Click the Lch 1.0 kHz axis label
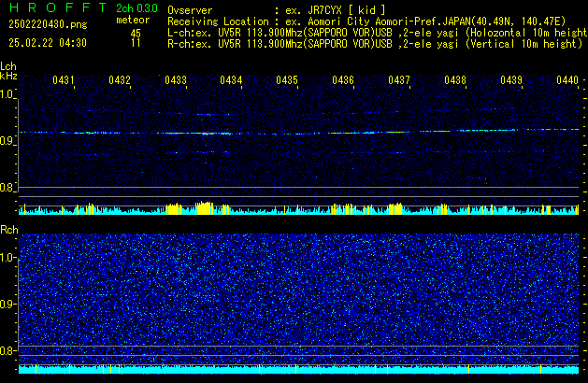The image size is (588, 383). point(7,94)
